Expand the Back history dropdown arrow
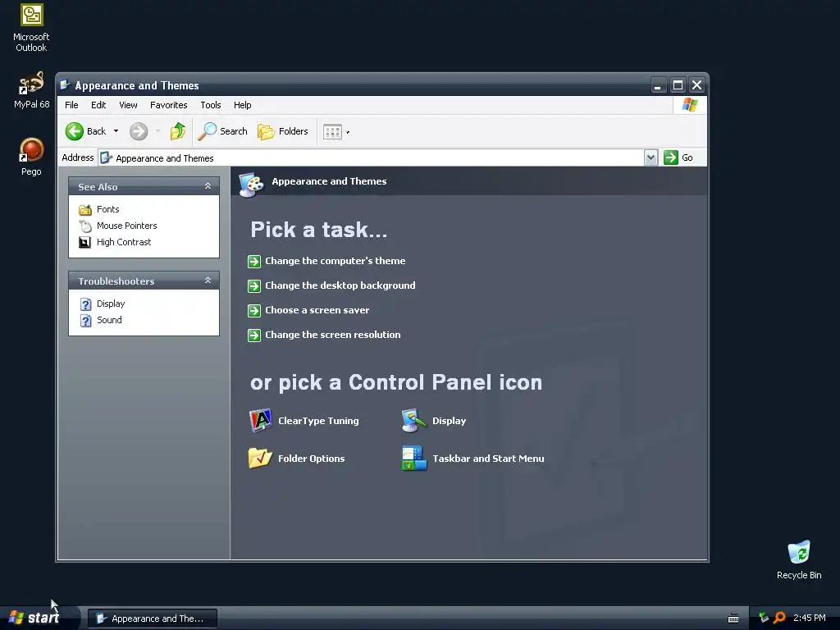840x630 pixels. tap(116, 131)
